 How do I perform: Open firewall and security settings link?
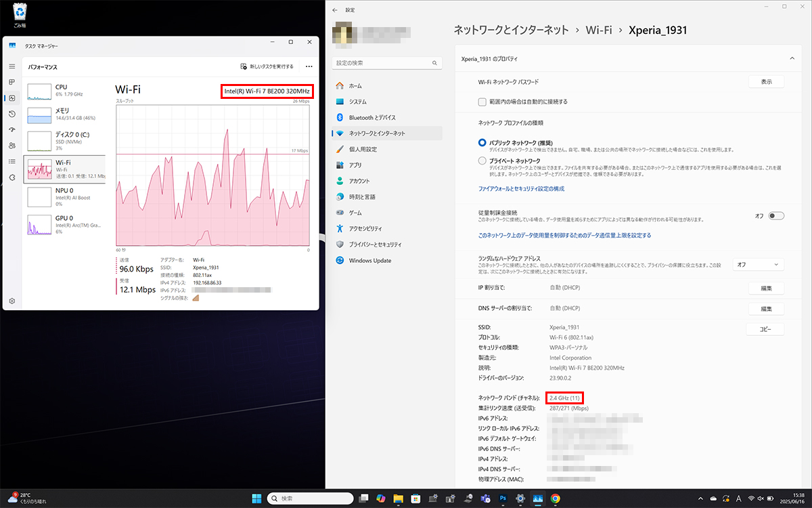(x=521, y=189)
